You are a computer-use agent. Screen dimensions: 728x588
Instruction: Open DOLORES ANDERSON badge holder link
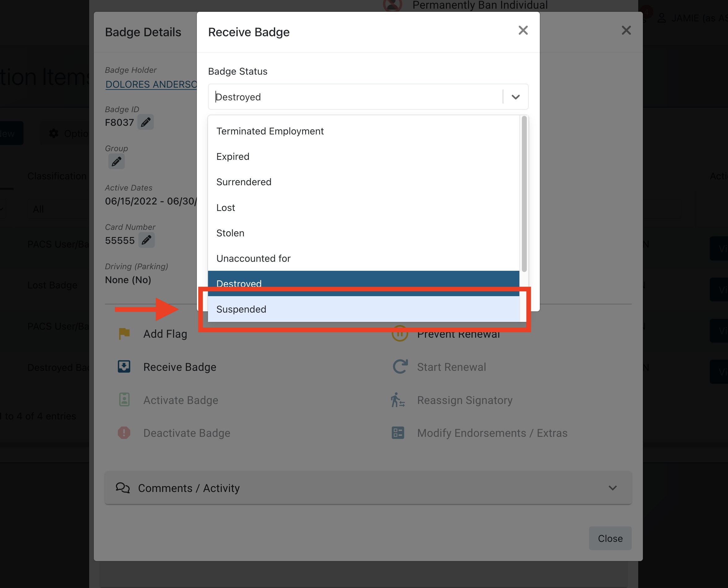pos(151,84)
